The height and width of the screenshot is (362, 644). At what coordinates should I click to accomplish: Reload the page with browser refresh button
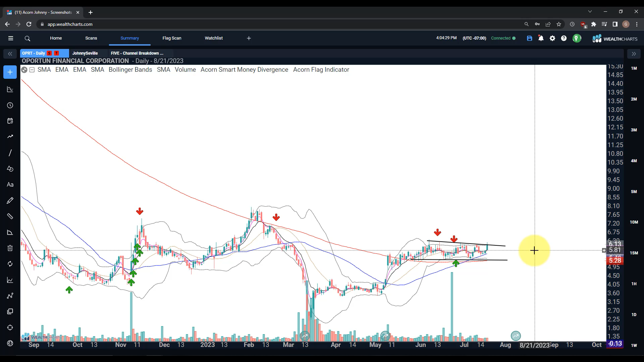(29, 24)
